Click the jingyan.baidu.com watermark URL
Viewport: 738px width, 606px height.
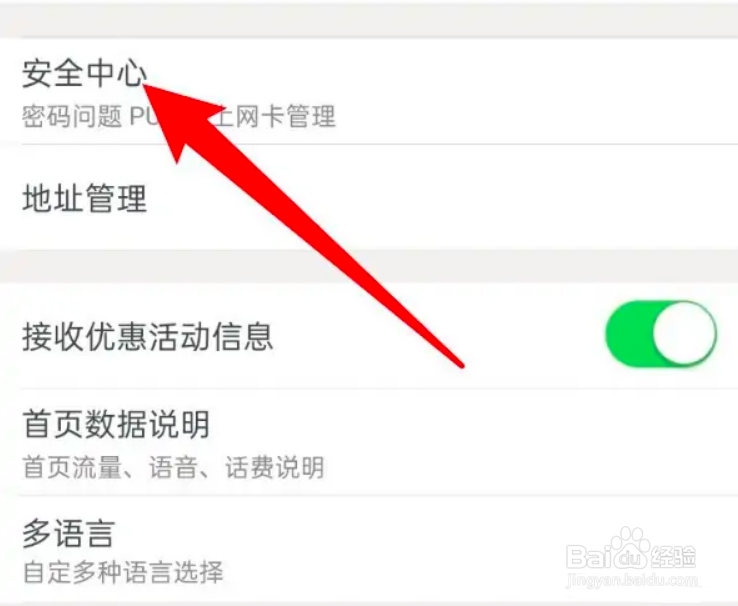[x=632, y=581]
